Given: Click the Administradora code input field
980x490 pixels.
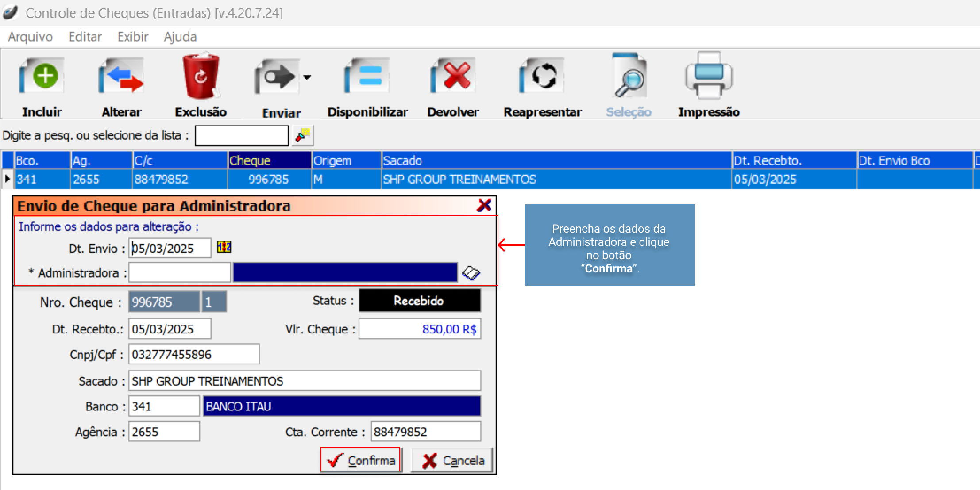Looking at the screenshot, I should tap(179, 273).
